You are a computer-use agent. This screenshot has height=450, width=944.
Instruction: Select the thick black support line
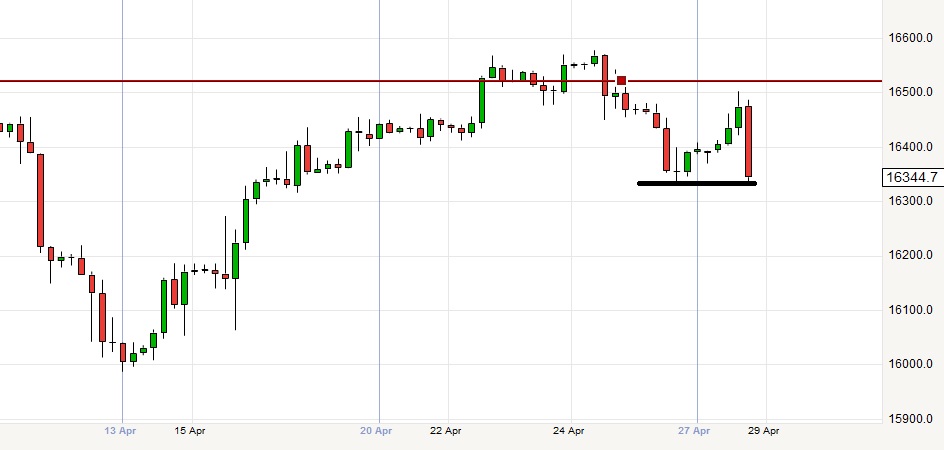696,183
